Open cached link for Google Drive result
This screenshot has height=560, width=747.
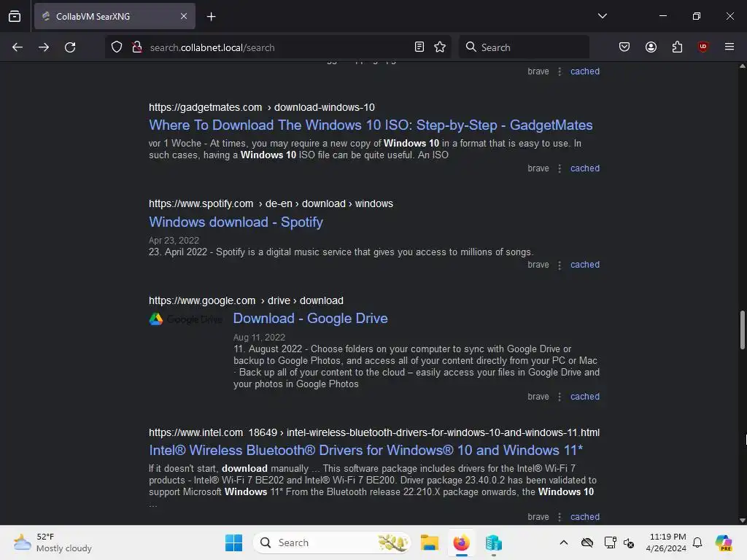pos(585,397)
